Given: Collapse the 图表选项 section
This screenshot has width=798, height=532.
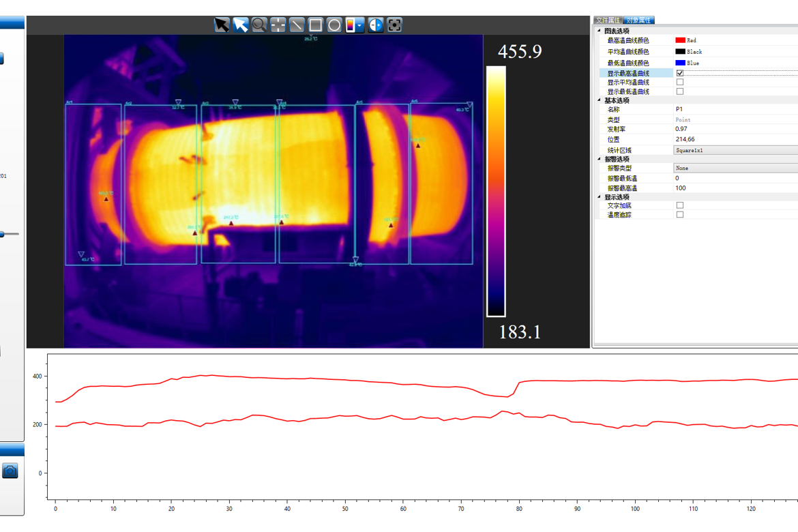Looking at the screenshot, I should pos(600,31).
